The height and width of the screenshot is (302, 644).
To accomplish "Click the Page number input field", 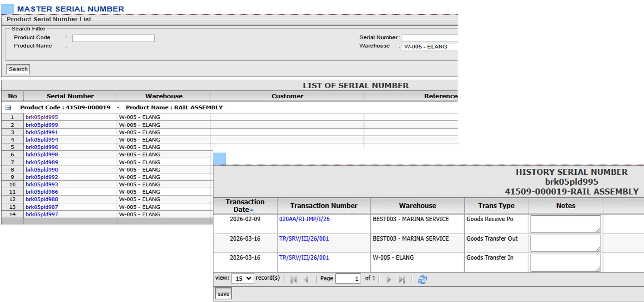I will point(348,278).
